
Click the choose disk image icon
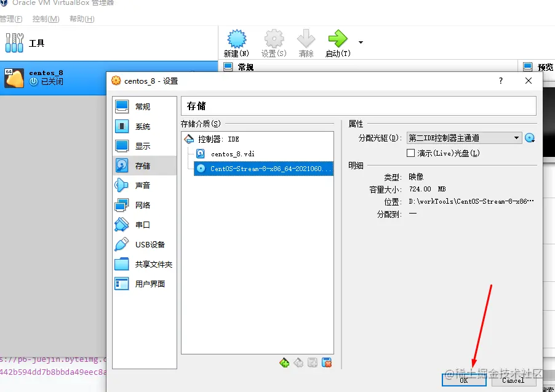tap(530, 138)
